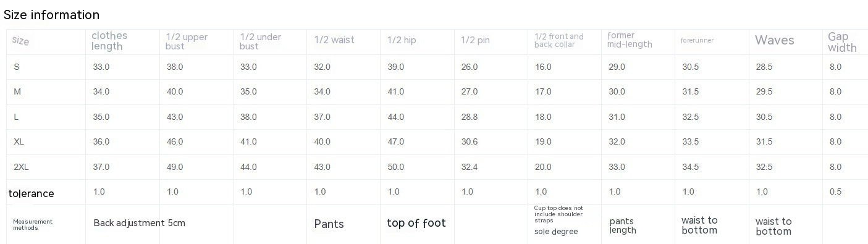The height and width of the screenshot is (244, 868).
Task: Click the '1/2 waist' column header
Action: 334,40
